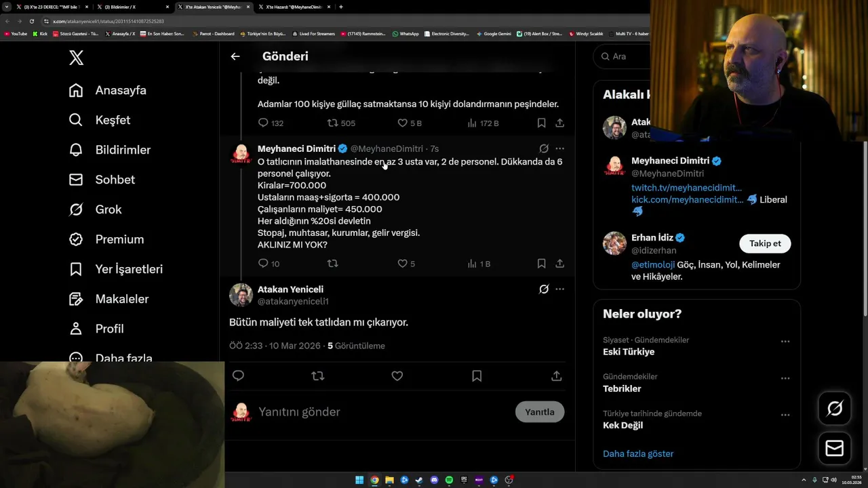Like Atakan Yeniceli's main post
The image size is (868, 488).
[x=397, y=375]
